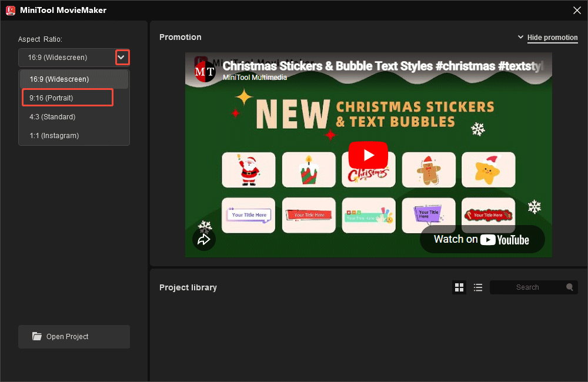This screenshot has width=588, height=382.
Task: Open the Aspect Ratio dropdown arrow
Action: [121, 58]
